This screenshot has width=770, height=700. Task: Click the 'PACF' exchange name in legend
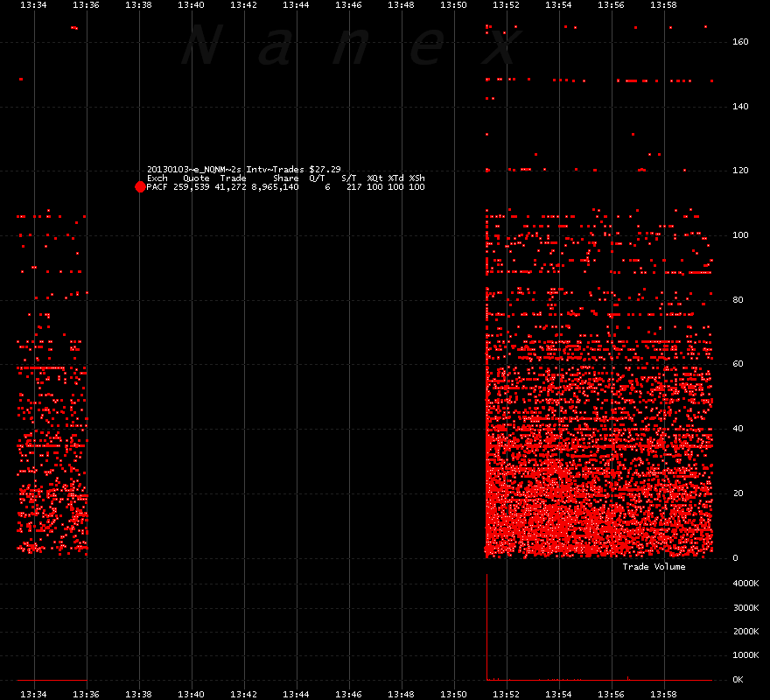157,187
